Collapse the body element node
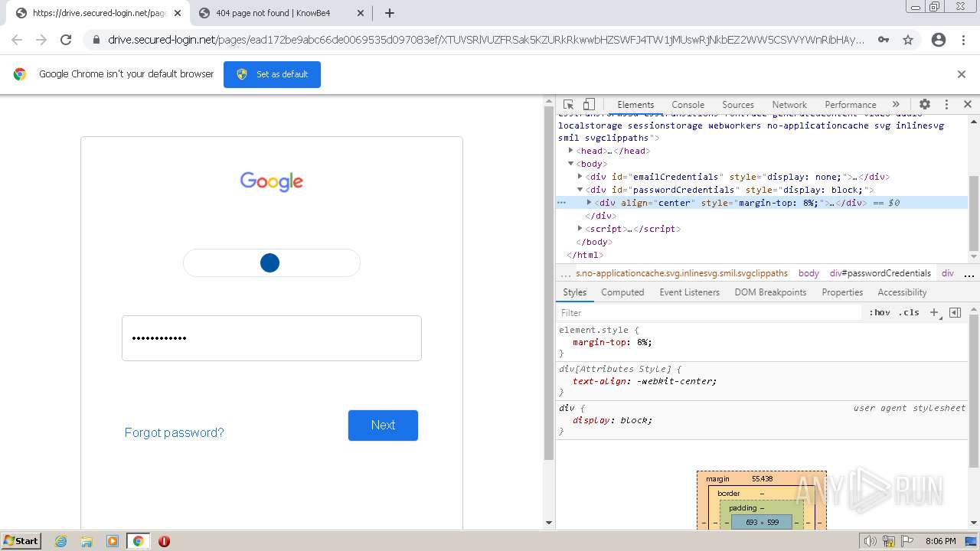This screenshot has height=551, width=980. [570, 164]
